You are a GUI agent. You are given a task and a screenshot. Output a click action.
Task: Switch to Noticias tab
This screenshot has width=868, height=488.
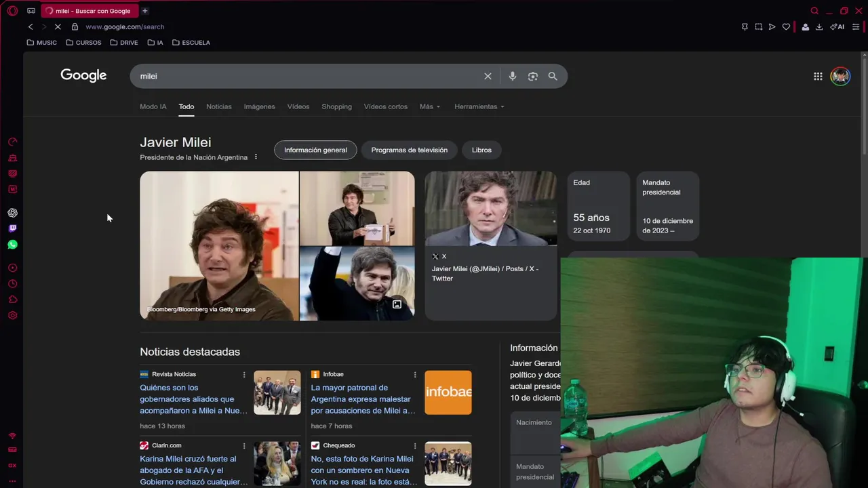(219, 106)
